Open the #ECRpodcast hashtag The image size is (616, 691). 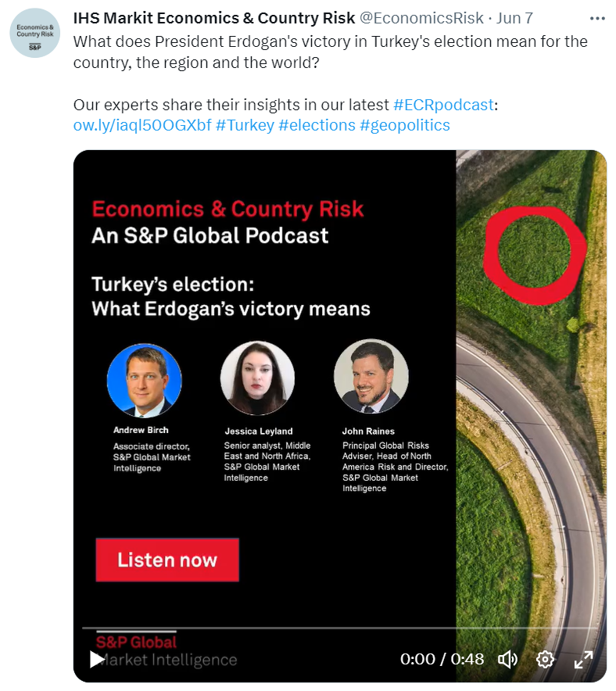pyautogui.click(x=443, y=105)
